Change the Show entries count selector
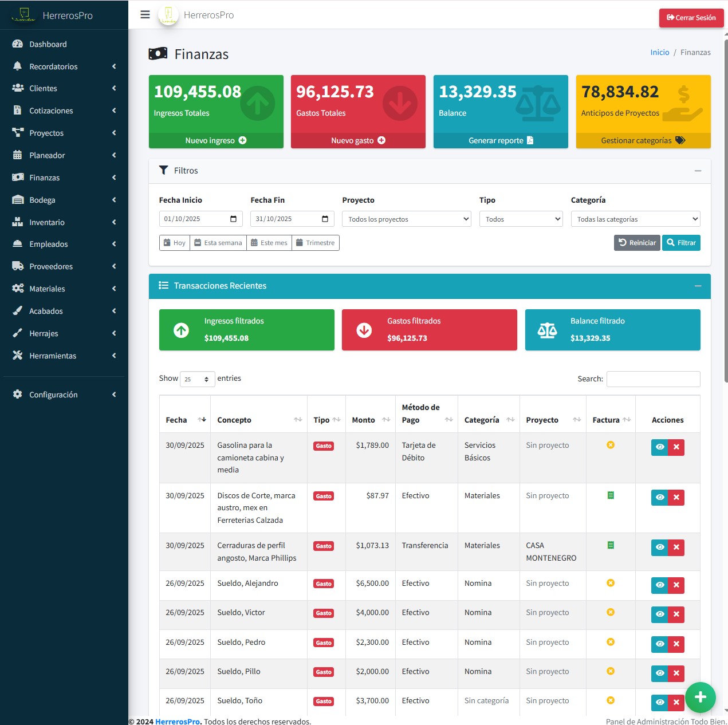This screenshot has height=725, width=728. [197, 379]
